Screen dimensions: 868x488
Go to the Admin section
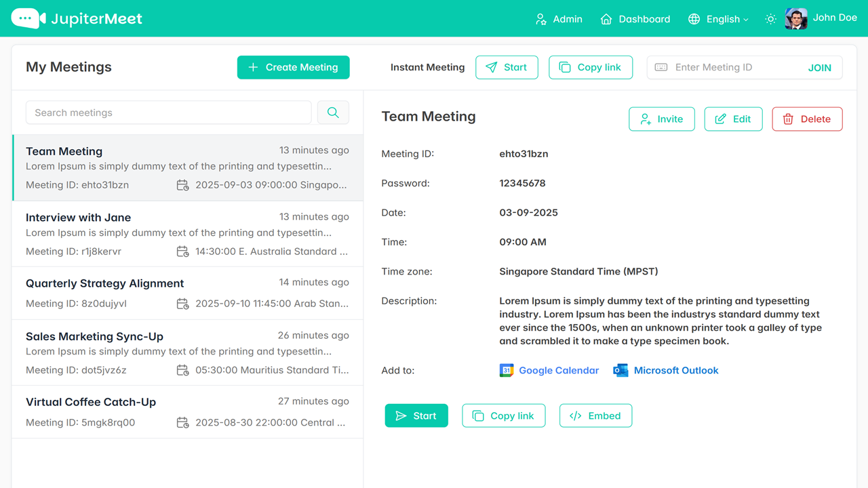point(559,19)
